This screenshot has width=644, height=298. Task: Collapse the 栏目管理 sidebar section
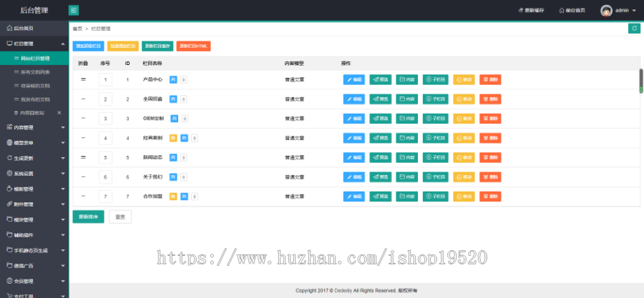click(x=63, y=44)
